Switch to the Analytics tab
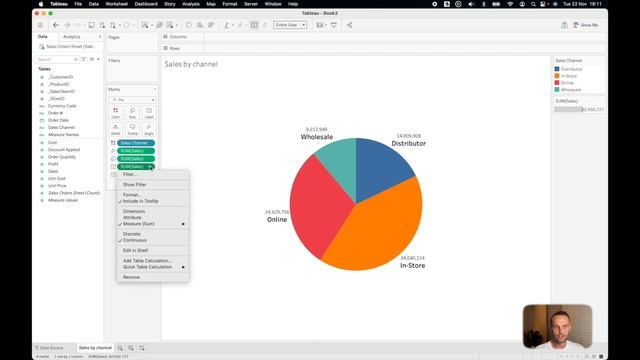The image size is (640, 360). 72,37
